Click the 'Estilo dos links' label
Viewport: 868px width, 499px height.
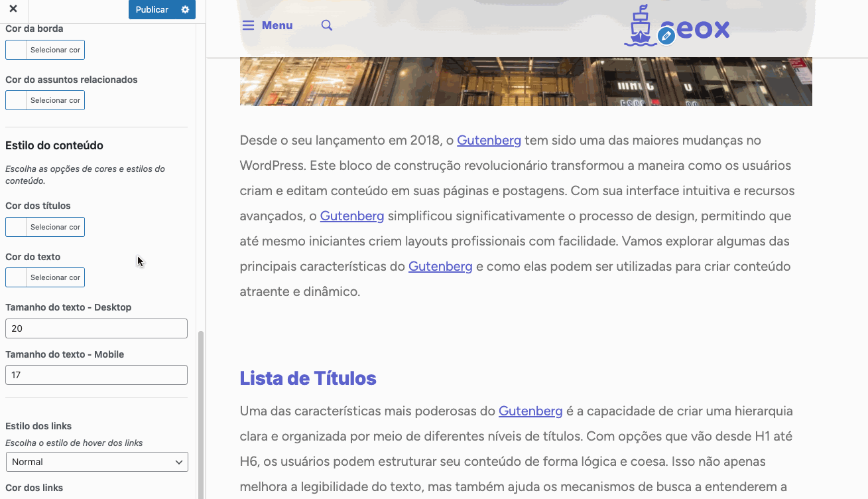click(38, 426)
